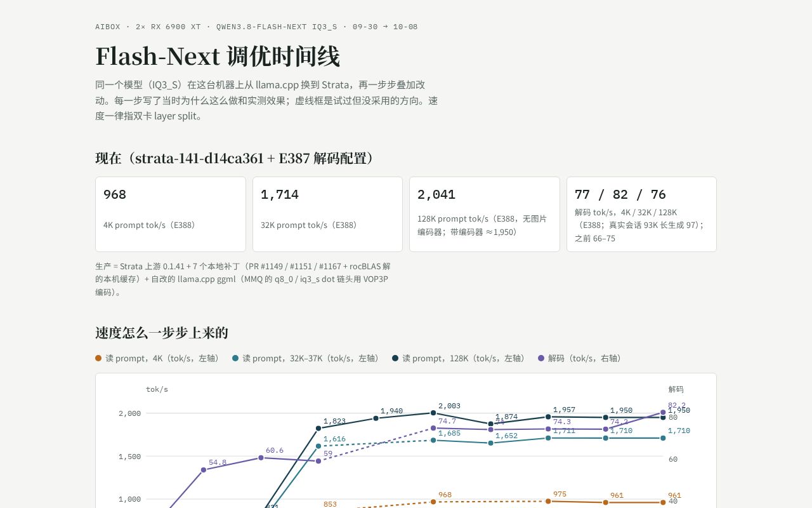Click the teal 32K–37K legend dot
812x508 pixels.
click(235, 358)
